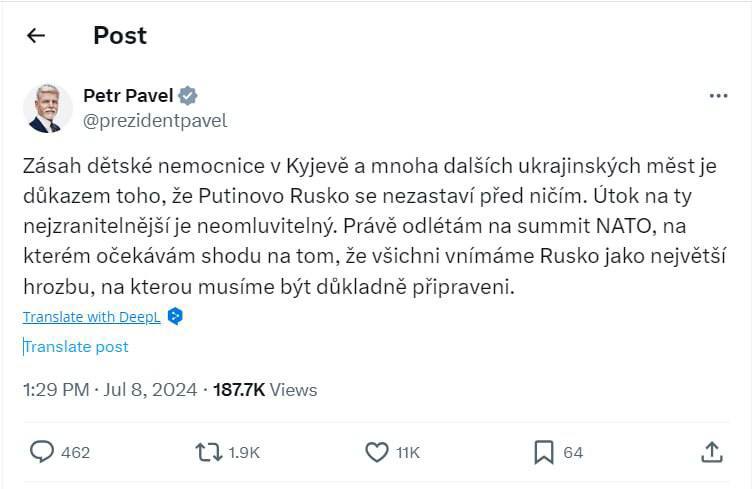Click the back arrow icon

click(36, 37)
